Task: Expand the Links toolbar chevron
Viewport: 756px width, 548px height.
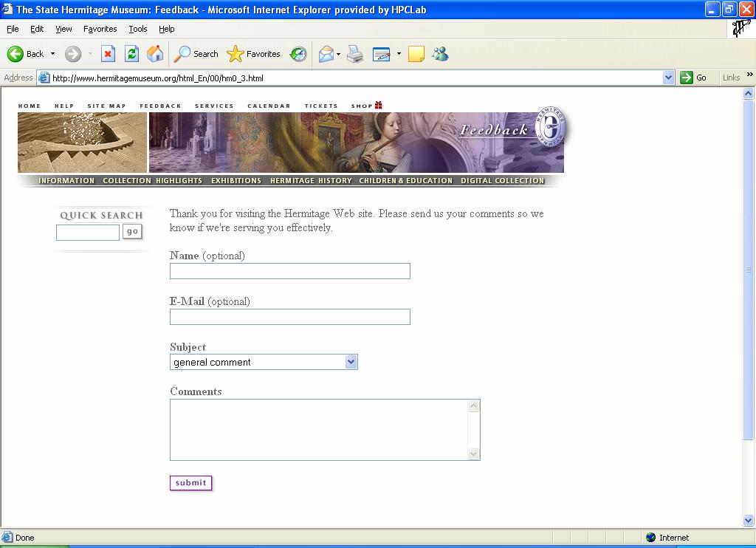Action: pos(750,75)
